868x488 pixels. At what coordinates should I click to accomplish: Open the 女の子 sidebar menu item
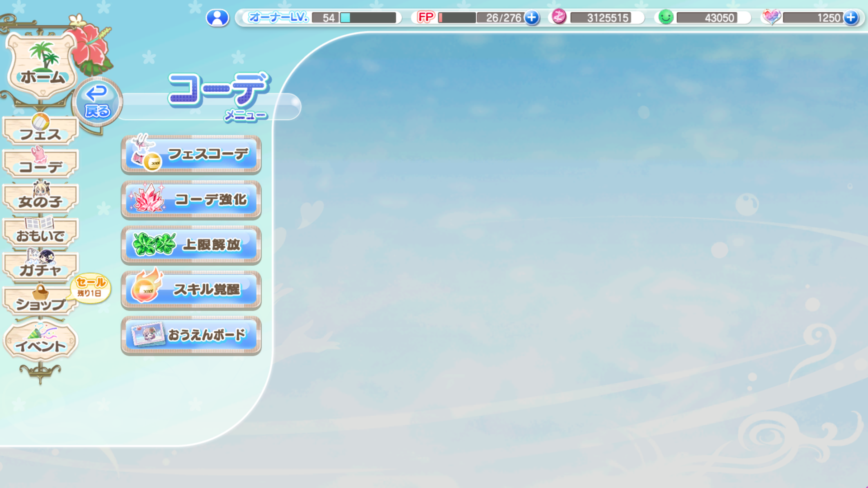coord(41,199)
